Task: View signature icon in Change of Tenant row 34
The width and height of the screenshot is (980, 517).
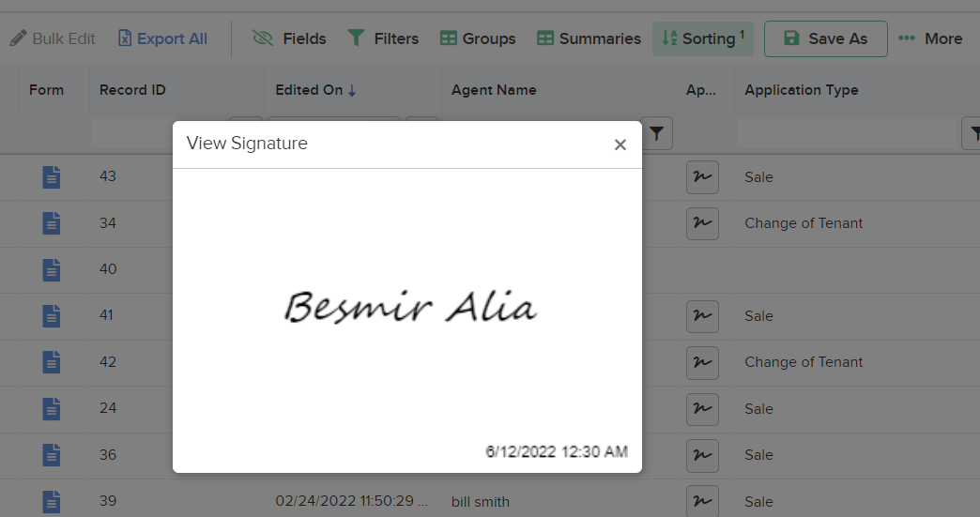Action: [702, 223]
